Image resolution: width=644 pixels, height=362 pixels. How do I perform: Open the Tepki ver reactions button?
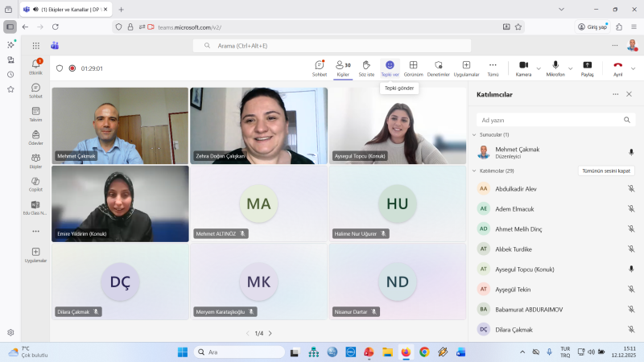390,68
